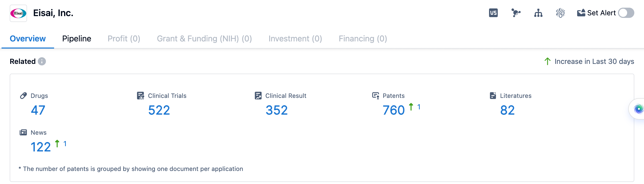Open the Profit (0) tab
This screenshot has width=644, height=184.
point(124,39)
